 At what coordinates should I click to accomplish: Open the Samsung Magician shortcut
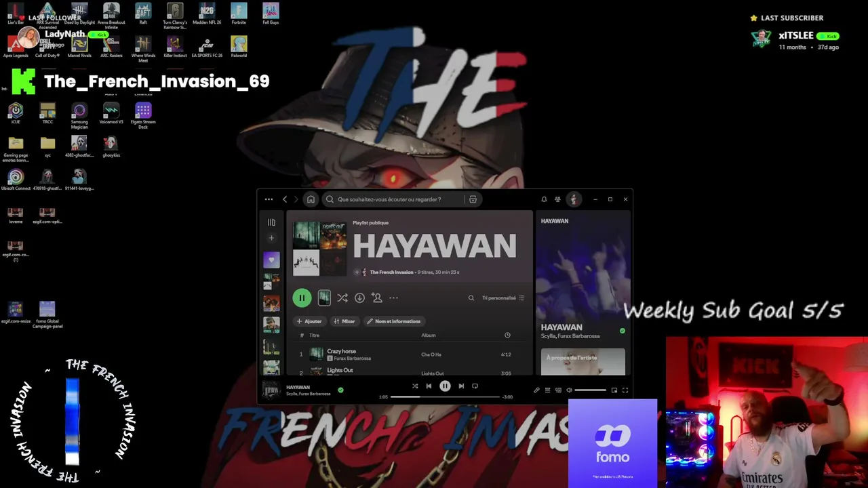point(79,116)
